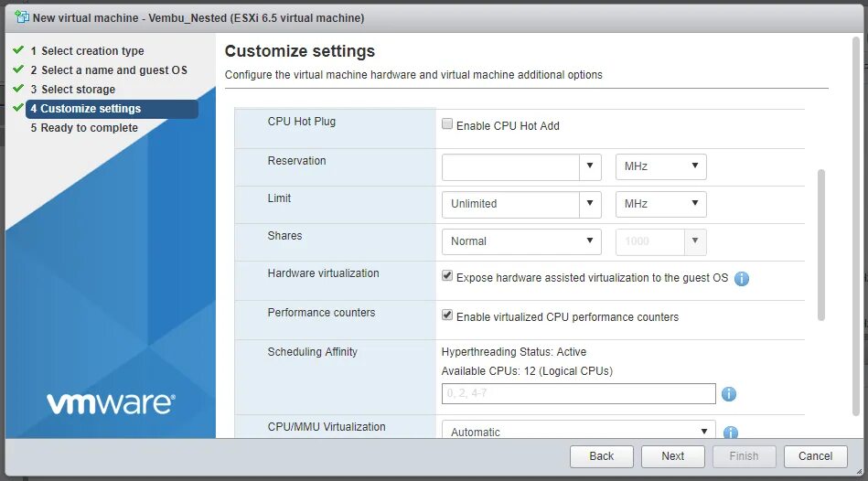This screenshot has height=481, width=868.
Task: Click the green checkmark beside Select storage
Action: click(x=18, y=89)
